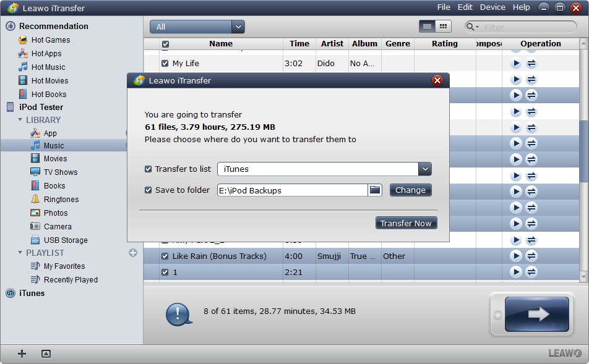Toggle select-all checkbox in header

(165, 44)
